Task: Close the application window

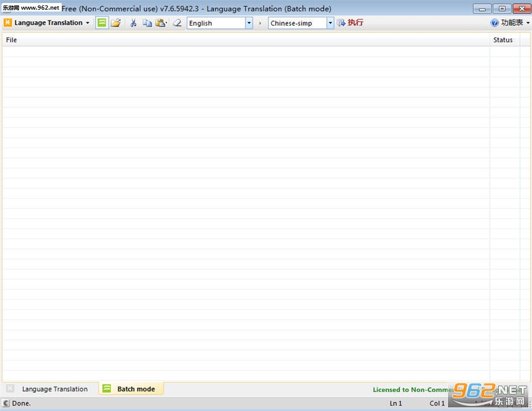Action: tap(522, 8)
